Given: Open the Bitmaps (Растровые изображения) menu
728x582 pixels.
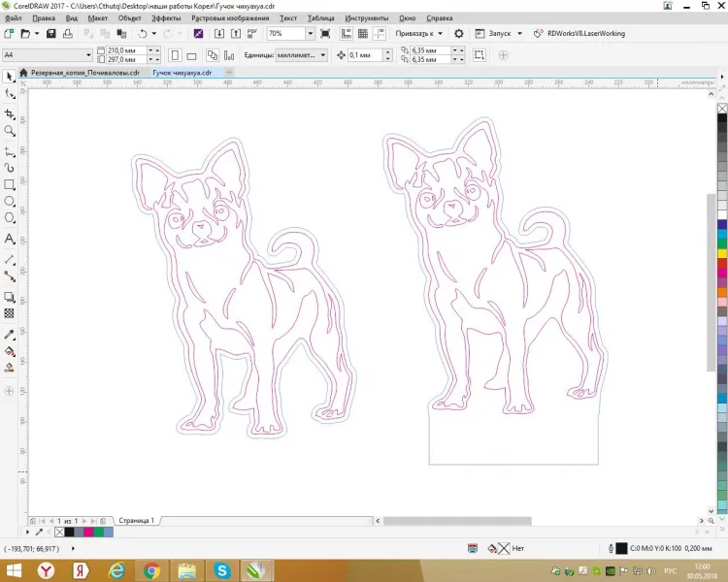Looking at the screenshot, I should tap(230, 18).
